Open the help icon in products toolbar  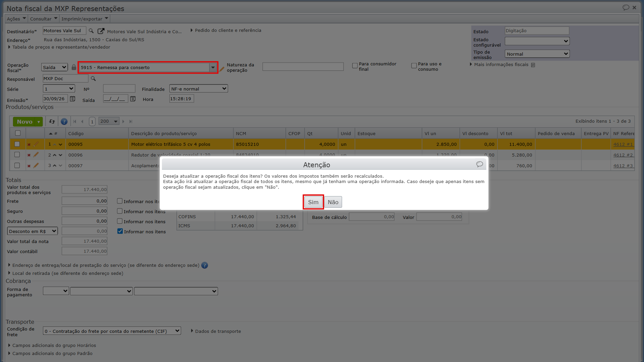[64, 122]
